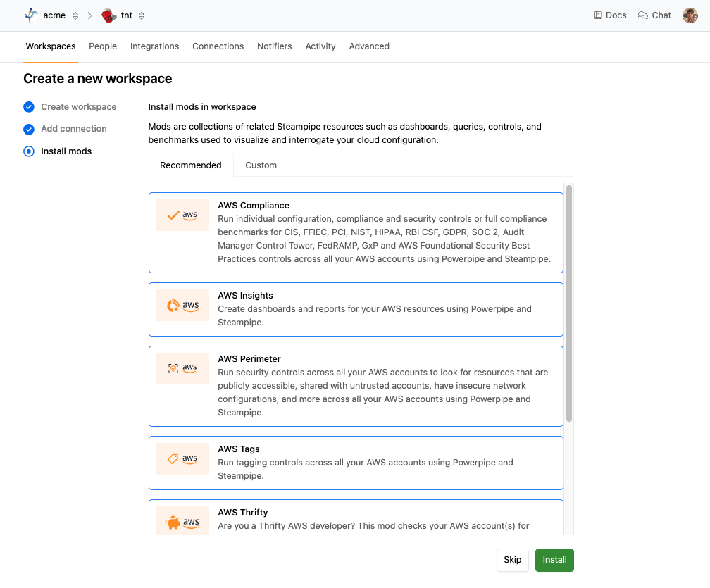Click the acme organization avatar icon
Screen dimensions: 710x588
pos(31,15)
